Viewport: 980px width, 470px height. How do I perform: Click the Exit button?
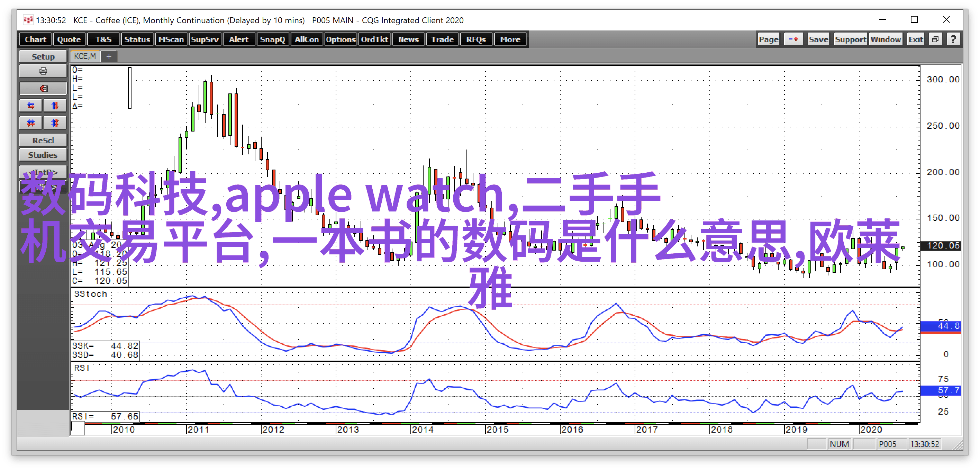(x=916, y=39)
